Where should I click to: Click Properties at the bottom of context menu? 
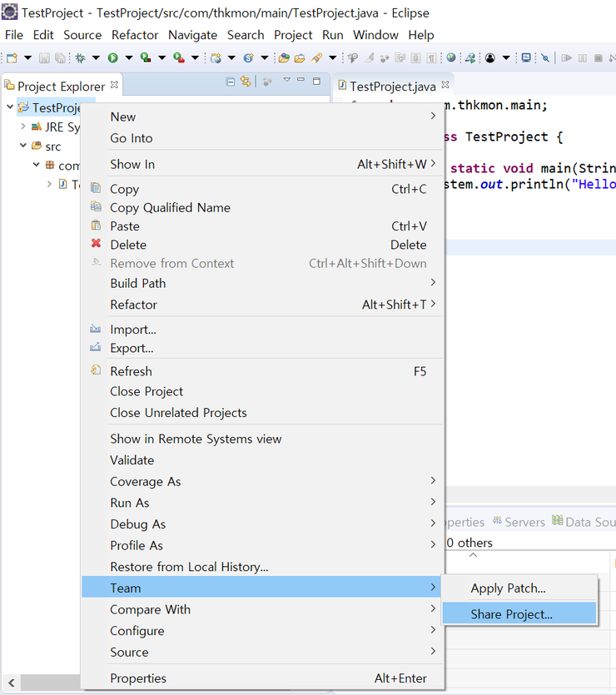point(138,678)
